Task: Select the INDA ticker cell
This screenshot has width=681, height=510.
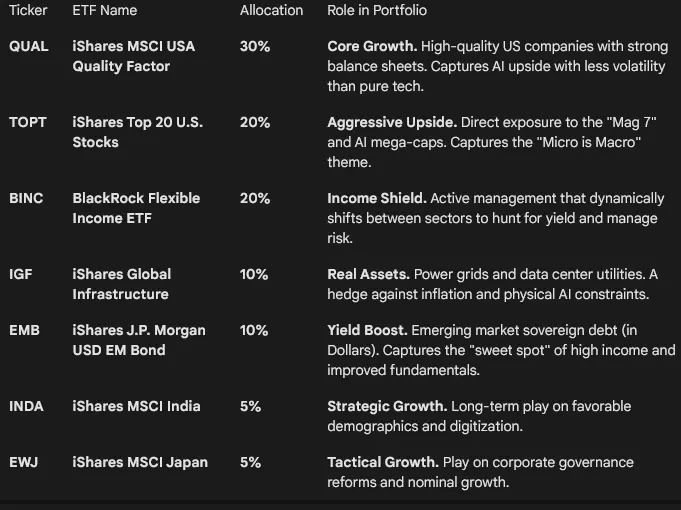Action: click(x=26, y=406)
